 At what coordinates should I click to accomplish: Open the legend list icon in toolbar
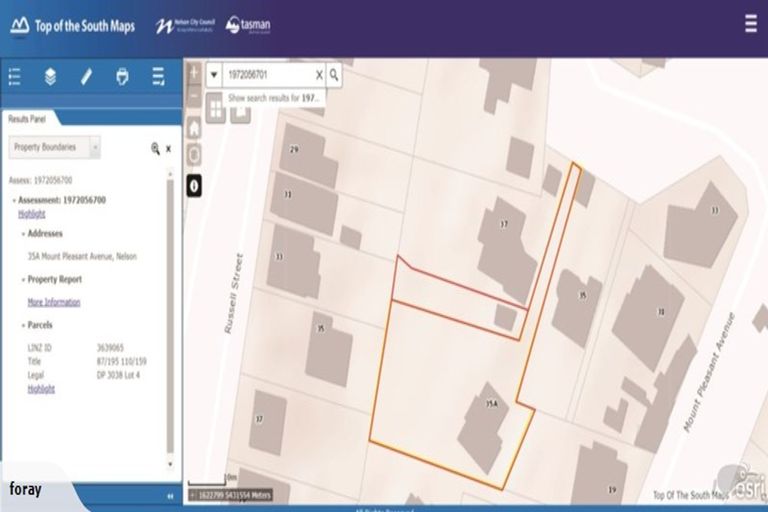pyautogui.click(x=14, y=76)
